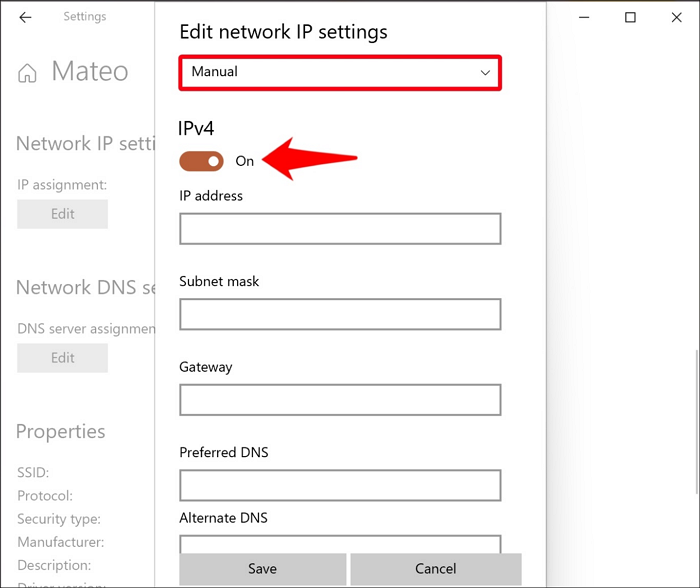
Task: Click the Settings title text
Action: coord(84,17)
